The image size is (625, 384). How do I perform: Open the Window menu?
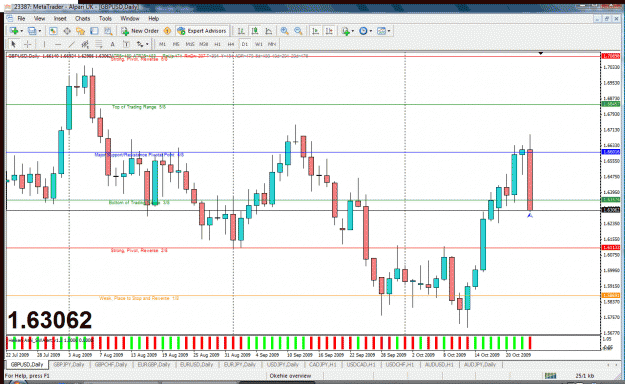(x=130, y=19)
